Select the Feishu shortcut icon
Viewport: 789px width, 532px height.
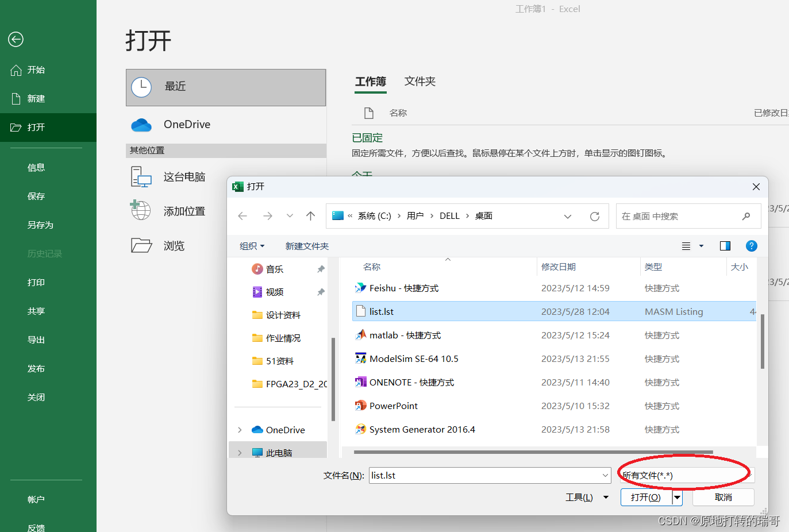point(360,288)
